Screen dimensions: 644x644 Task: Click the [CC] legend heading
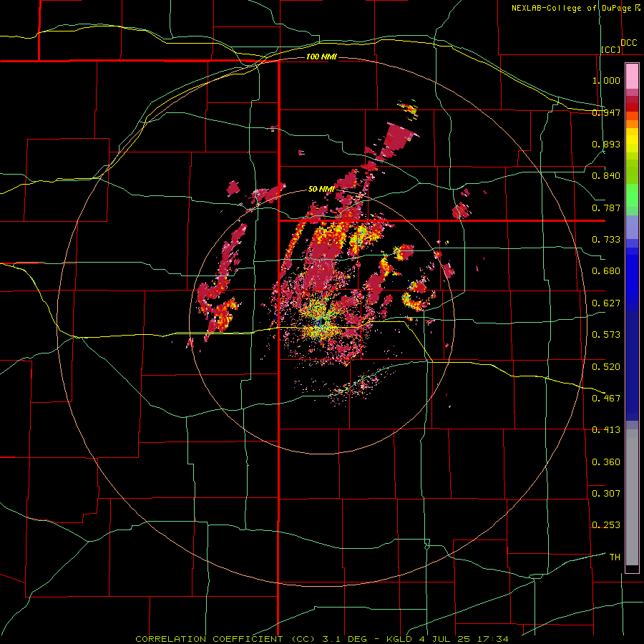(611, 49)
